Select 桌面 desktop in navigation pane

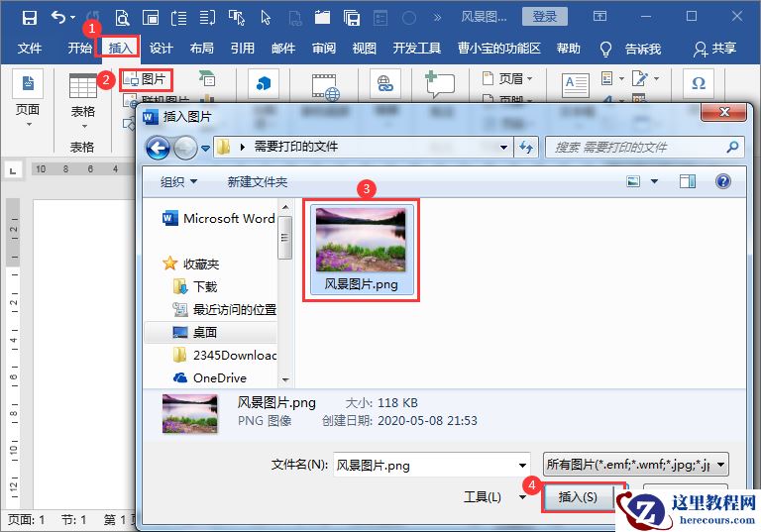211,332
